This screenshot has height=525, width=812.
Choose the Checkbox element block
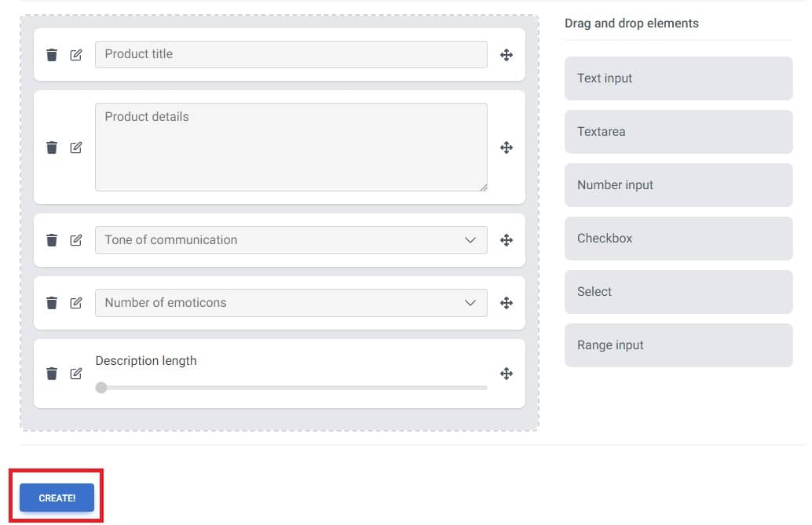(678, 239)
